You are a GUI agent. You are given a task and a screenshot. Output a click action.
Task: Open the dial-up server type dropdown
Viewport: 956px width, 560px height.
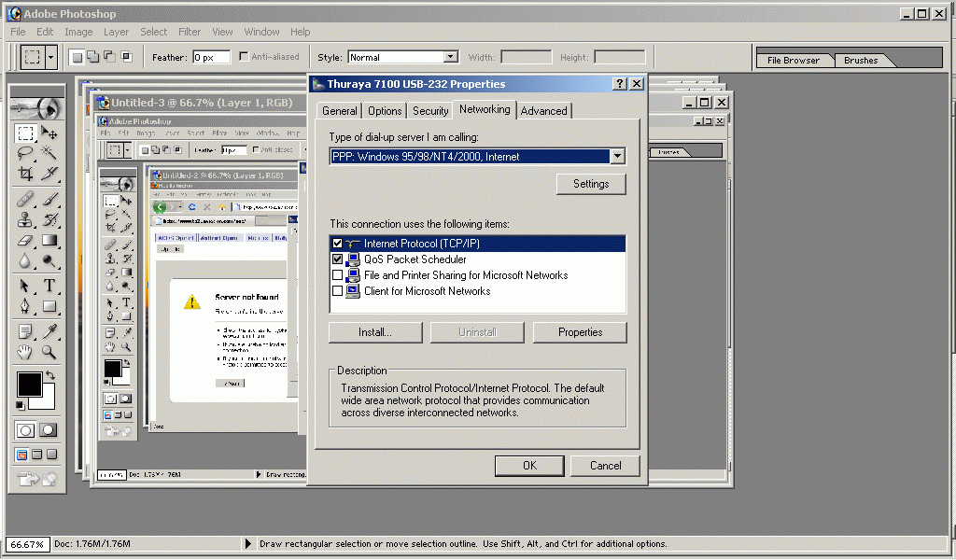click(618, 156)
